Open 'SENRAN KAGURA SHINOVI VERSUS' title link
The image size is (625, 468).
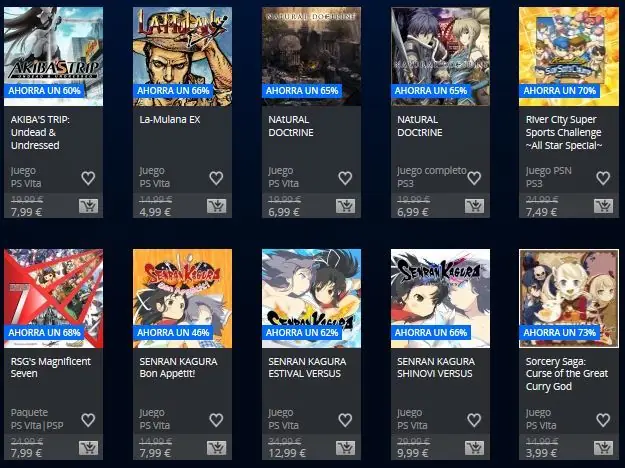pos(436,368)
